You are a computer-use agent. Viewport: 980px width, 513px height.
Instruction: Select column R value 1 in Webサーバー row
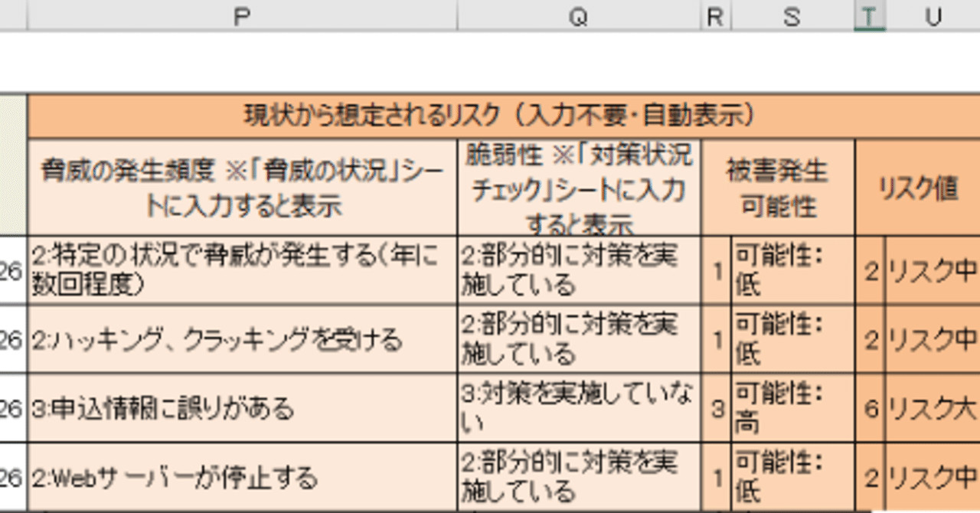(x=716, y=478)
